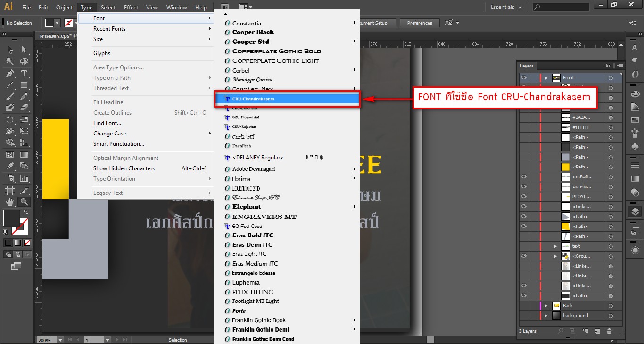
Task: Select the Line Segment tool
Action: [9, 85]
